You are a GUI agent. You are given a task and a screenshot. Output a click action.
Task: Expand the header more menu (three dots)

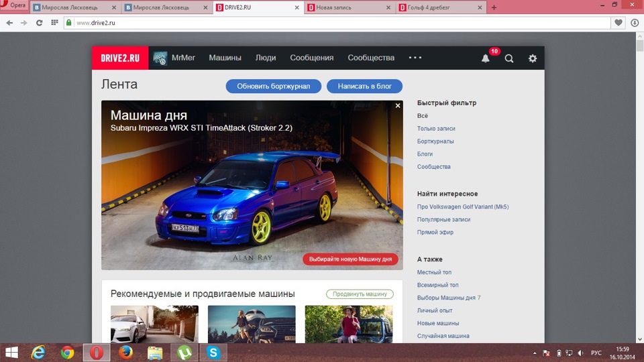coord(415,58)
